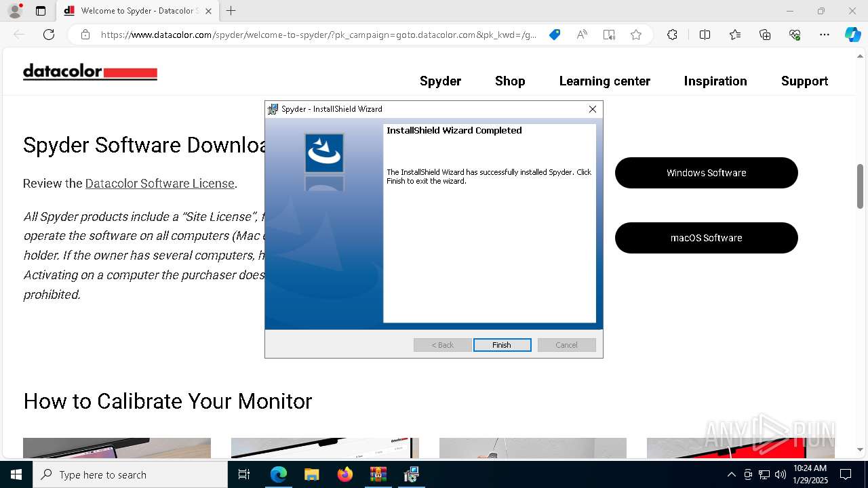
Task: Open File Explorer from the taskbar
Action: 311,474
